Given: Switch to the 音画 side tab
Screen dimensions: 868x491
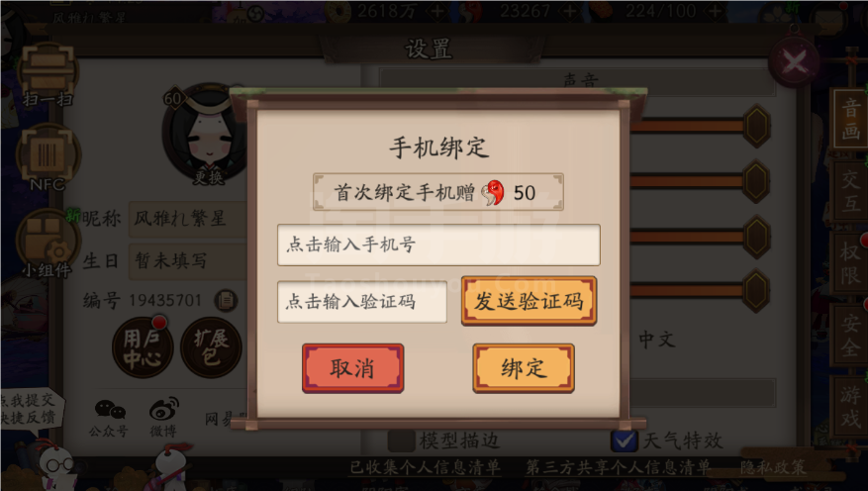Looking at the screenshot, I should tap(851, 119).
